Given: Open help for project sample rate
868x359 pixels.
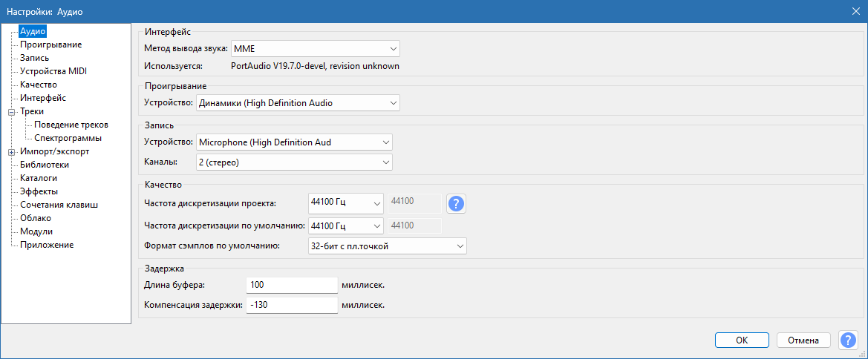Looking at the screenshot, I should pos(456,203).
